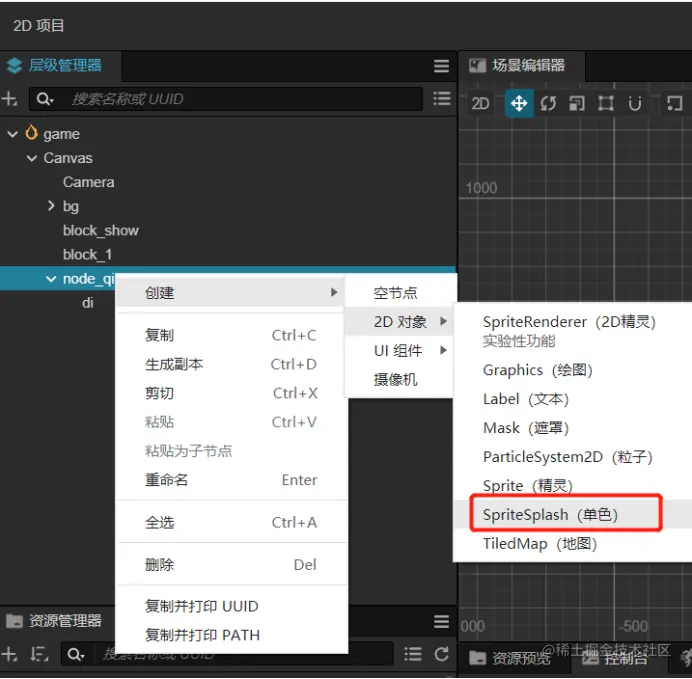Click the hierarchy layers icon on tab
The width and height of the screenshot is (692, 679).
click(x=15, y=66)
